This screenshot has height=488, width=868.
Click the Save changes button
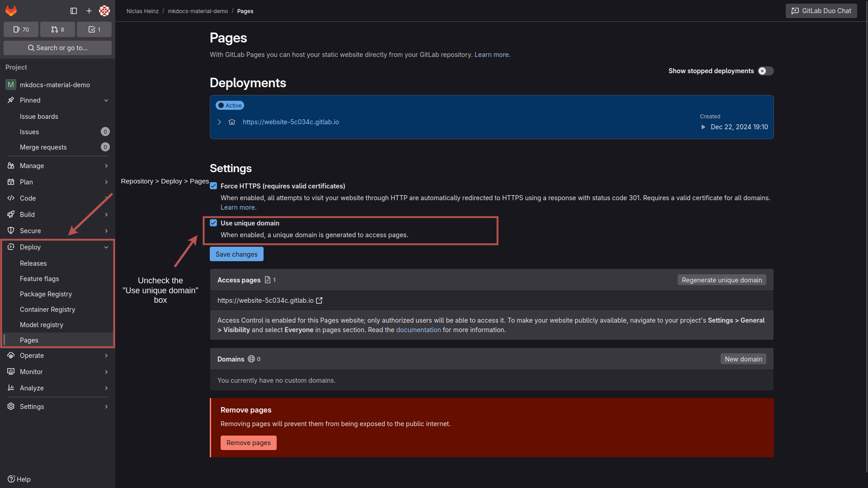click(236, 254)
